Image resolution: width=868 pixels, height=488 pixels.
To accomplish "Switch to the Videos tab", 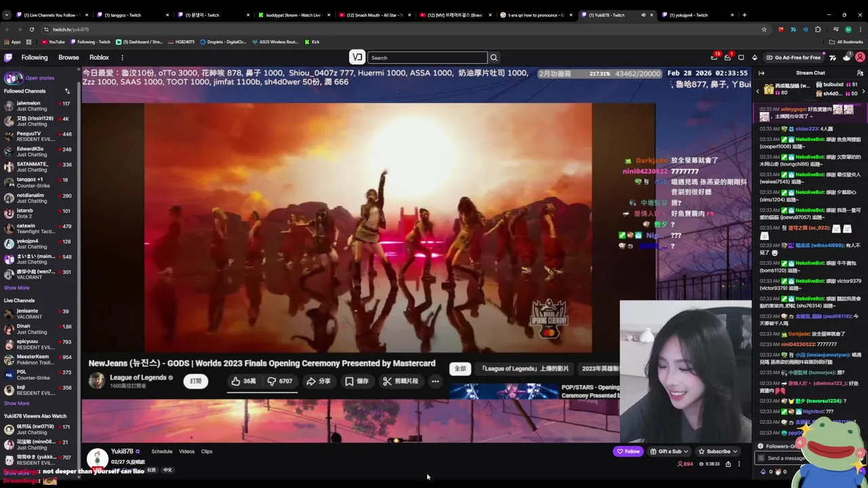I will (x=186, y=451).
